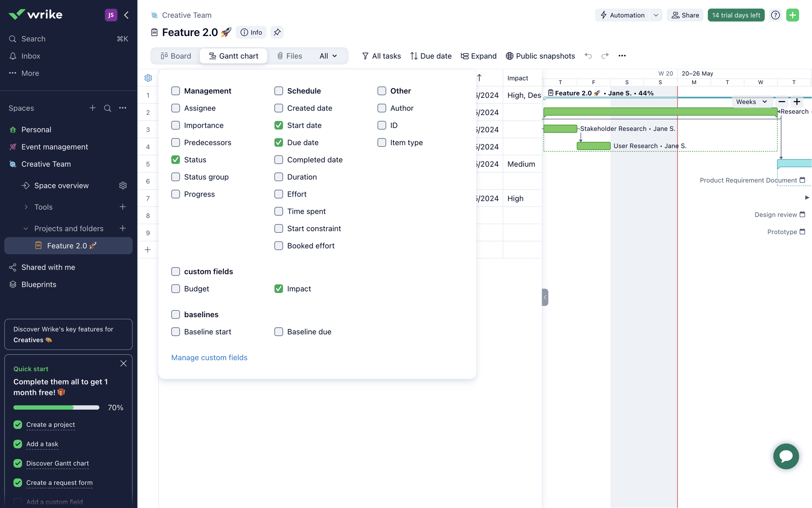Open Public snapshots
The width and height of the screenshot is (812, 508).
540,56
